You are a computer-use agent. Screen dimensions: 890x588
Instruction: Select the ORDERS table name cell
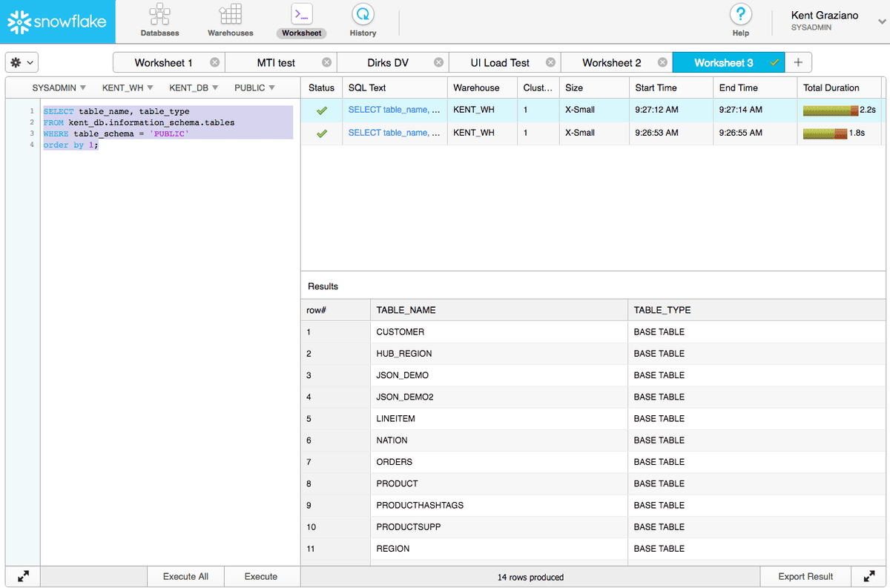(499, 462)
